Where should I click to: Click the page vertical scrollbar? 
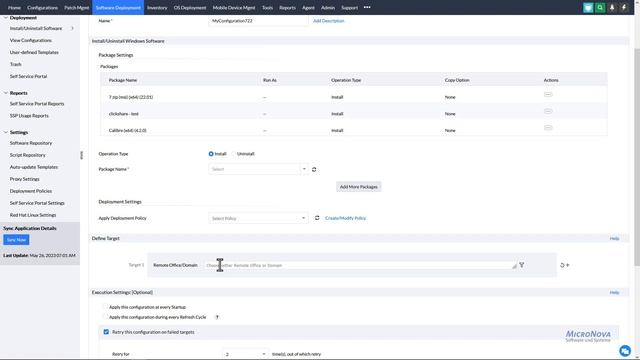tap(637, 157)
